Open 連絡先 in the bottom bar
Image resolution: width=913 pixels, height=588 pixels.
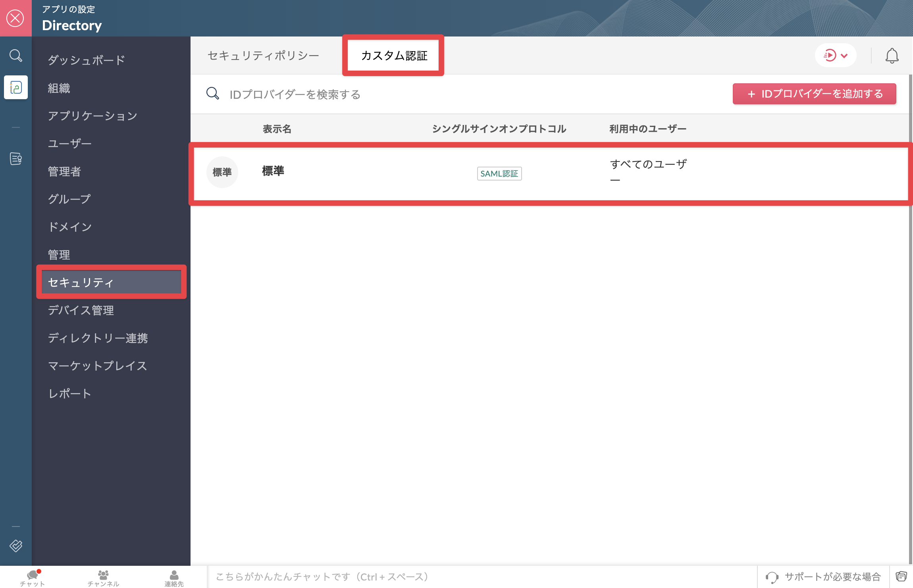tap(174, 578)
